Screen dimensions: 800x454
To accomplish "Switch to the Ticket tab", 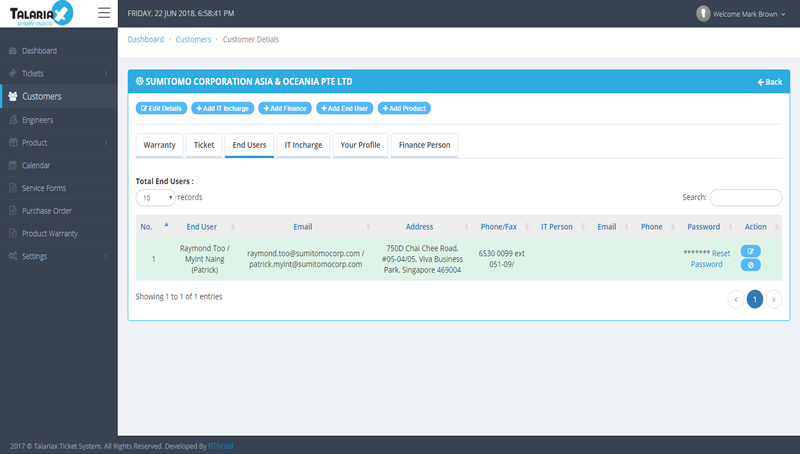I will (x=204, y=145).
